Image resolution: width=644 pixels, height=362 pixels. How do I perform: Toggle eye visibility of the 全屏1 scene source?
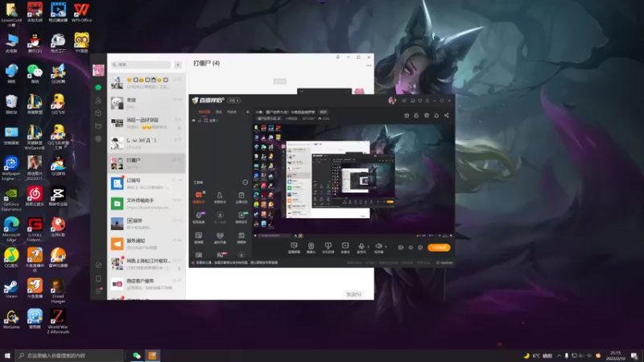click(x=193, y=121)
